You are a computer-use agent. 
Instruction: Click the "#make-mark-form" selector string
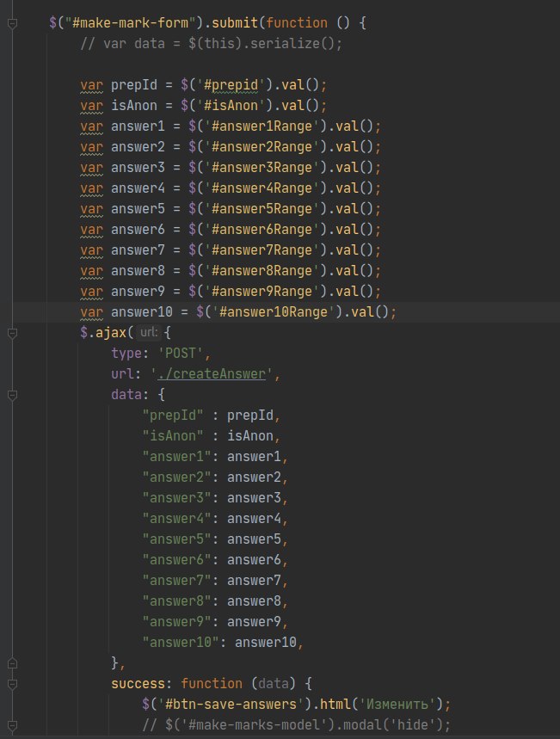[130, 23]
